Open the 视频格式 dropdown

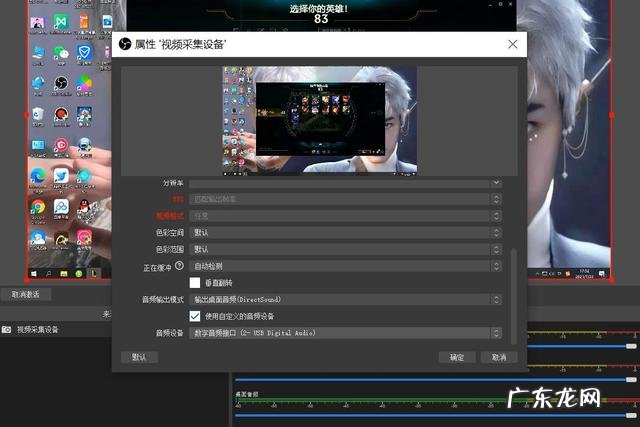pyautogui.click(x=345, y=216)
